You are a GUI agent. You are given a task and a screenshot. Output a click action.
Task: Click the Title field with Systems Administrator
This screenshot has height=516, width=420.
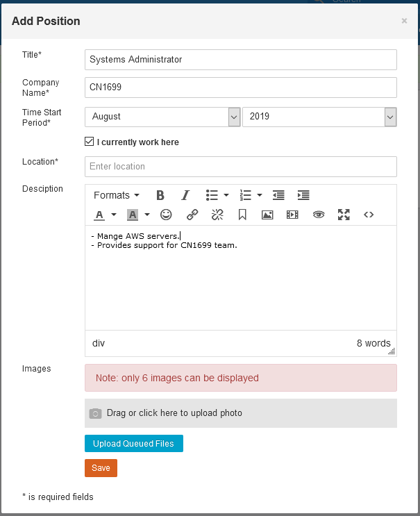pos(241,60)
